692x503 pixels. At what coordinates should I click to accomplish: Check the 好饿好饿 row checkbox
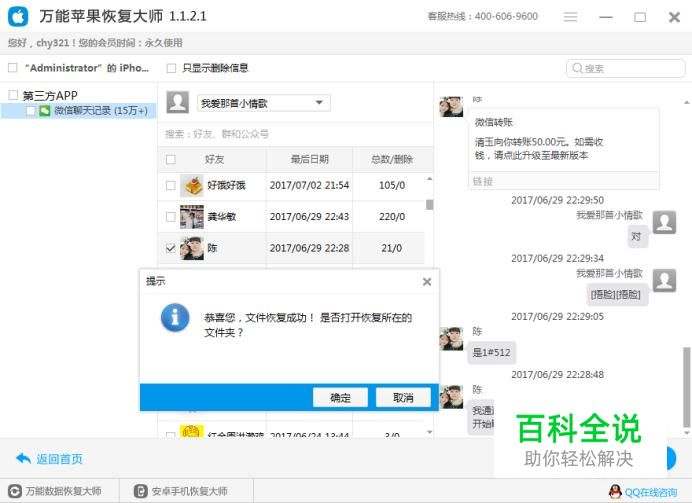click(x=171, y=185)
